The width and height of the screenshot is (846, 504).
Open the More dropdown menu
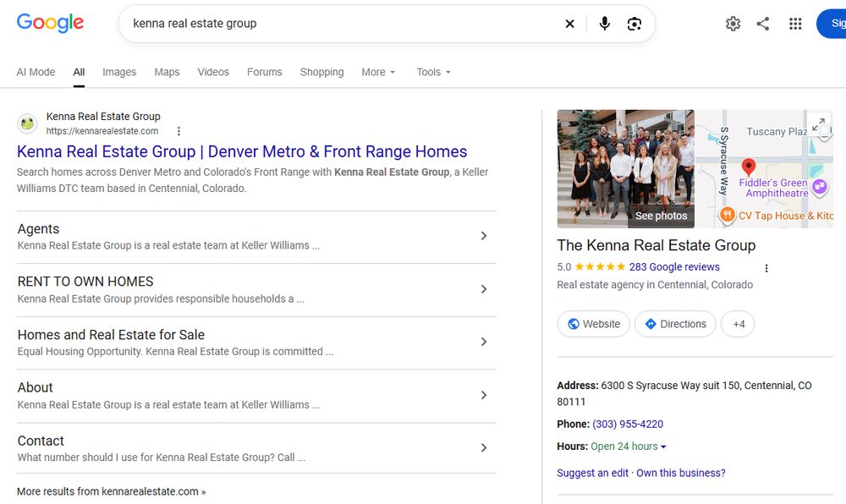(378, 72)
